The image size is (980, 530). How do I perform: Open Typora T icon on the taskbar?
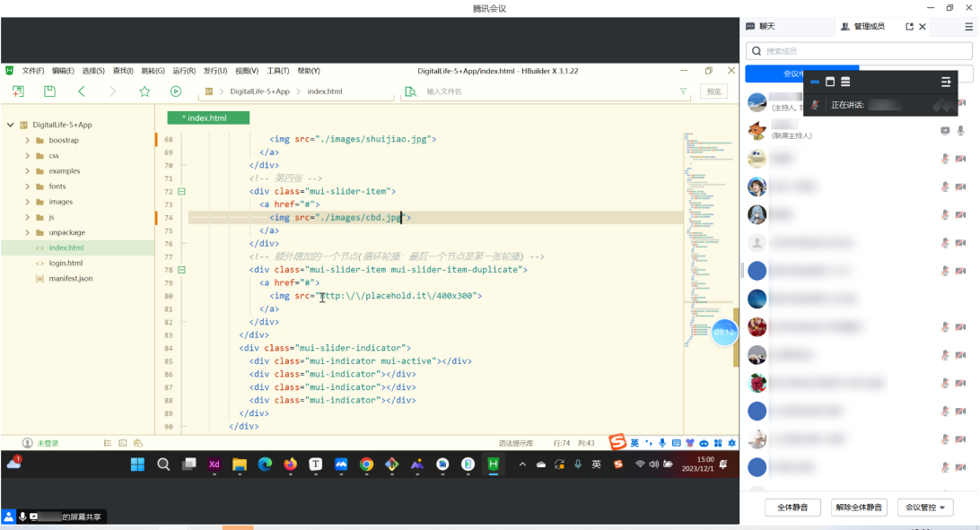point(316,465)
